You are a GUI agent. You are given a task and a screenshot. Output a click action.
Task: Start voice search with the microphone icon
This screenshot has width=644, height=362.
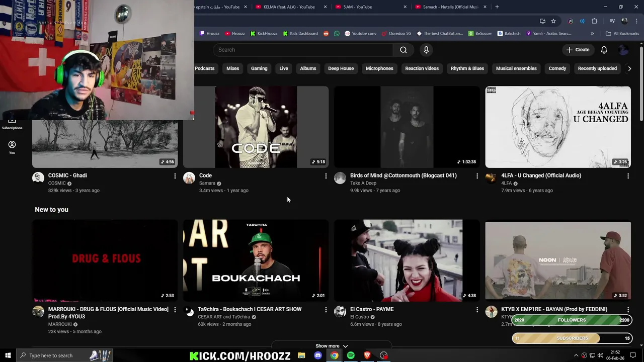(426, 50)
